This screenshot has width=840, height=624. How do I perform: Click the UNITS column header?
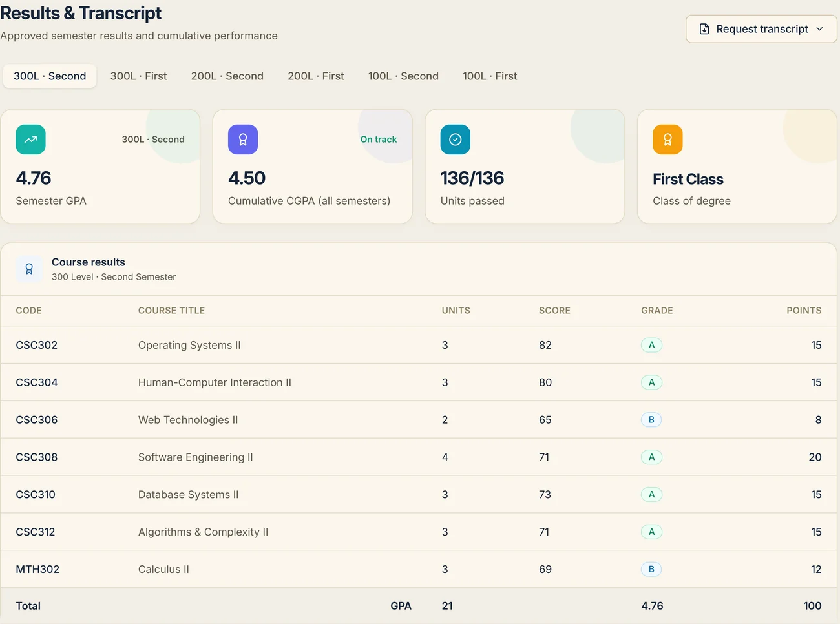456,311
